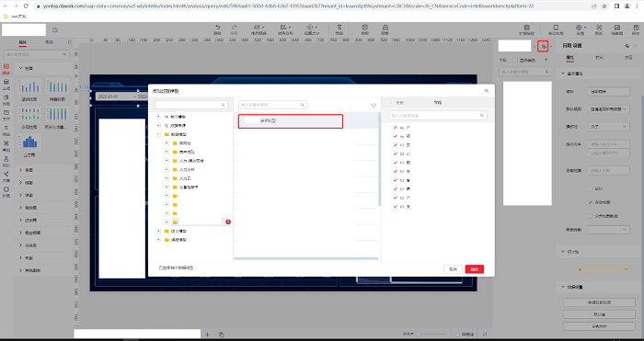Uncheck the red-checked option in properties panel
This screenshot has width=644, height=341.
coord(591,202)
